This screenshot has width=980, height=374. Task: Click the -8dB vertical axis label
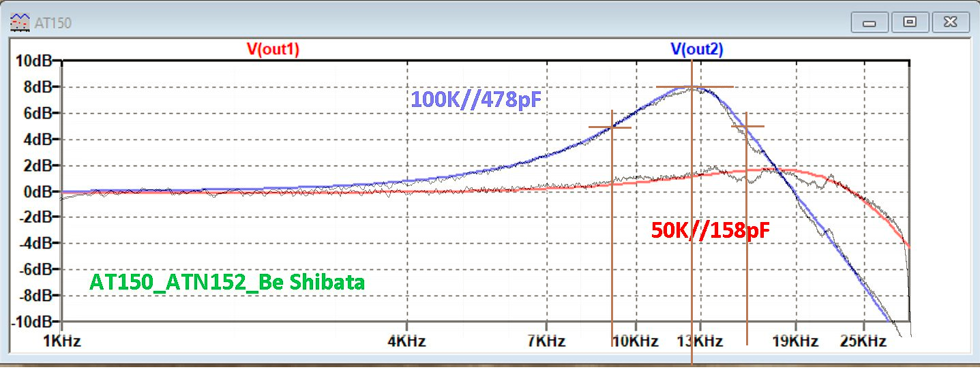38,296
